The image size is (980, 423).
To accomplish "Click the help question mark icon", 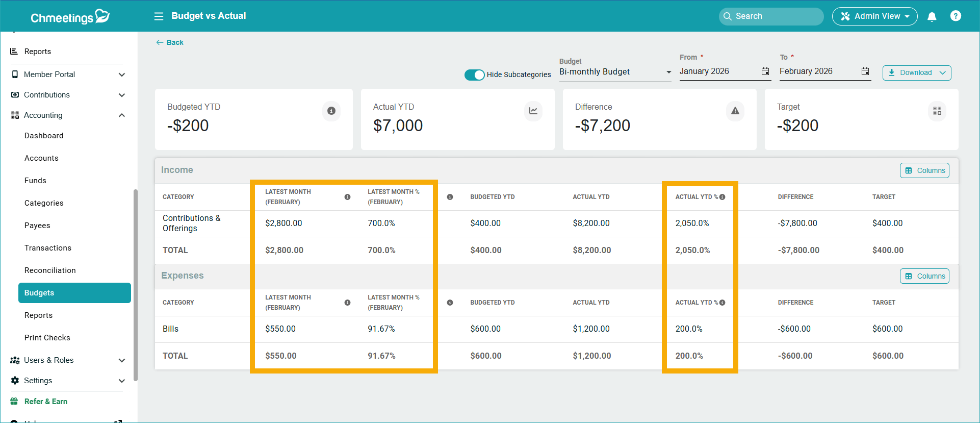I will 956,16.
